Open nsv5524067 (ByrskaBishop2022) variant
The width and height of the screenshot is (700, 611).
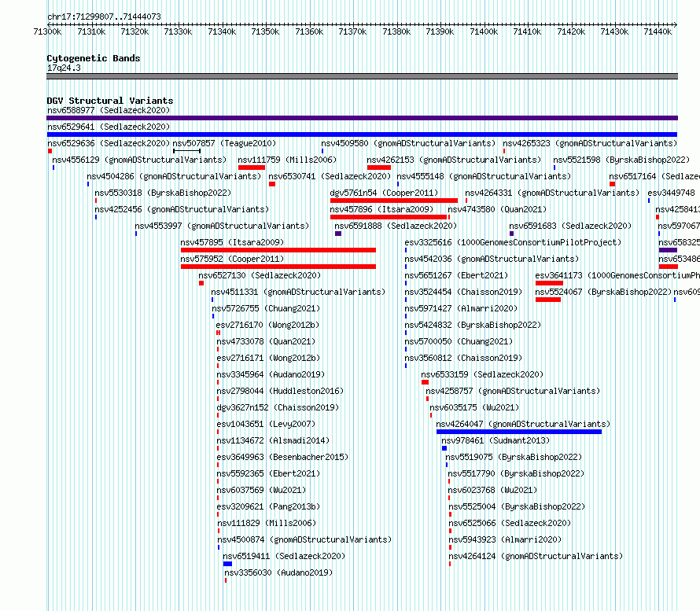coord(603,292)
